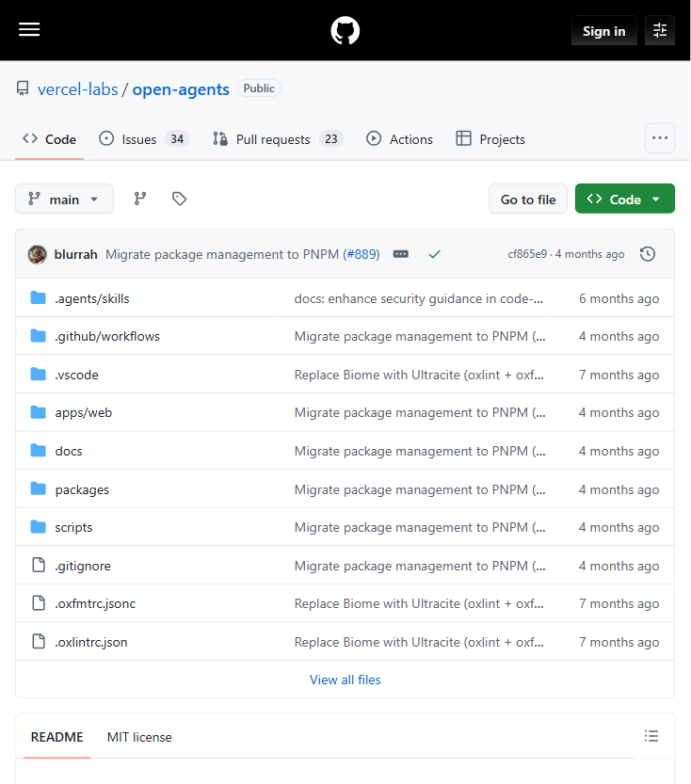View tags using the tag icon
The image size is (691, 784).
[x=179, y=199]
